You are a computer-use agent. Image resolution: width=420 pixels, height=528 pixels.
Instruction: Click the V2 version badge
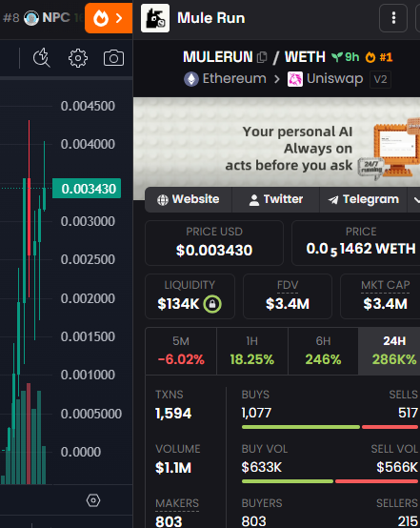tap(380, 79)
